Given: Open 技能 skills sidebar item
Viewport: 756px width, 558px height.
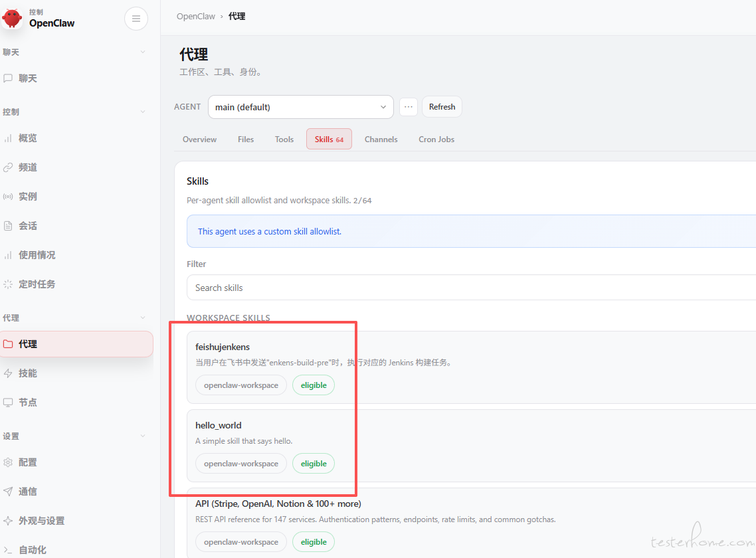Looking at the screenshot, I should (x=28, y=373).
